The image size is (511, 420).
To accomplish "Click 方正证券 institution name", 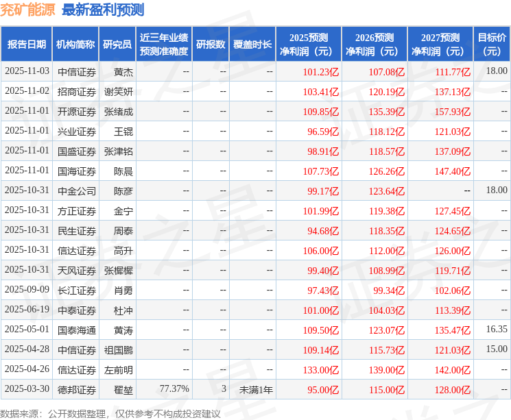I will point(77,211).
